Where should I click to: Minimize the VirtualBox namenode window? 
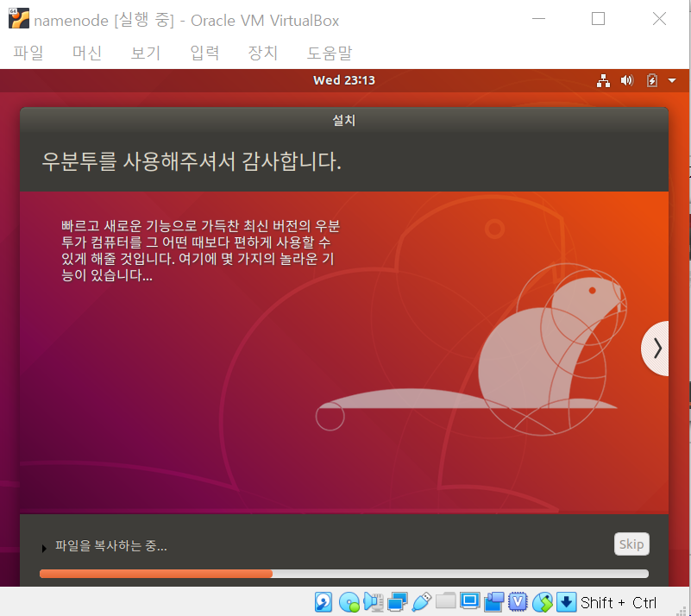(538, 18)
